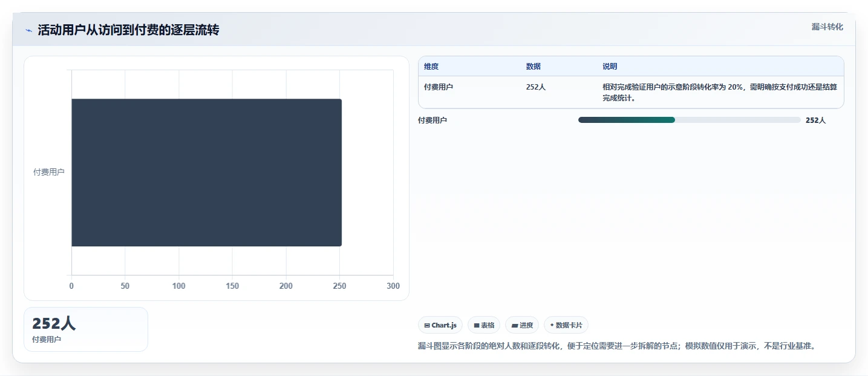This screenshot has width=868, height=376.
Task: Click the 付费用户 progress bar
Action: 689,120
